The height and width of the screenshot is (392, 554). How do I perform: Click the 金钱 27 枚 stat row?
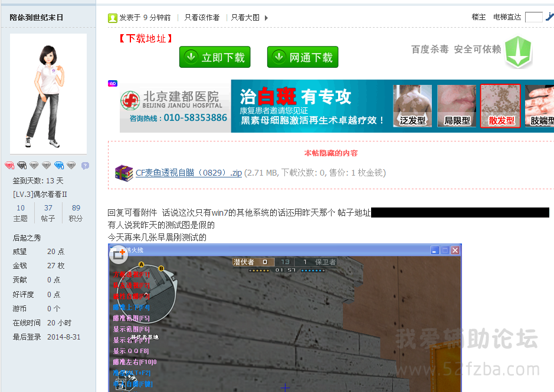tap(39, 266)
